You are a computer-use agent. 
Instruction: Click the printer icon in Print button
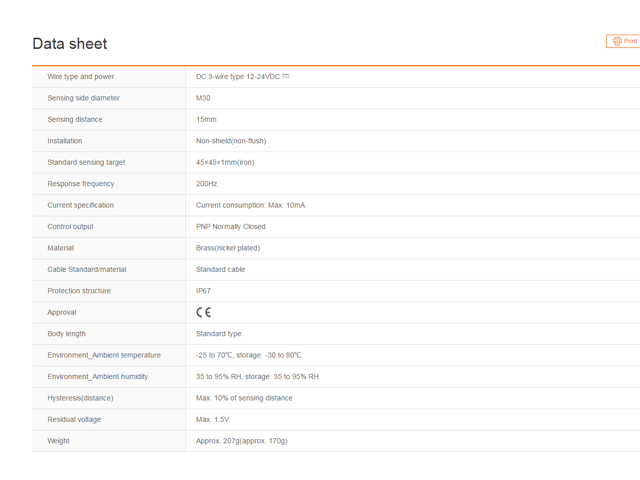point(617,41)
